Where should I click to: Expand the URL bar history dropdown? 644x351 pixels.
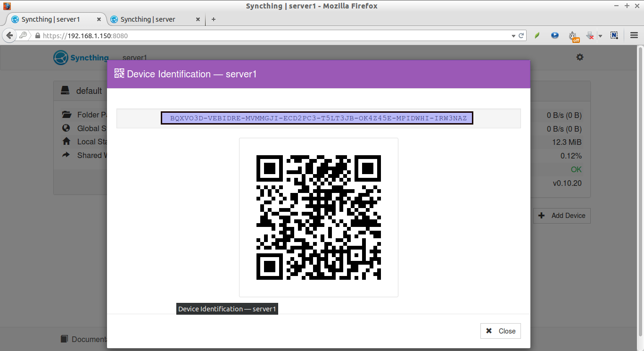coord(513,36)
